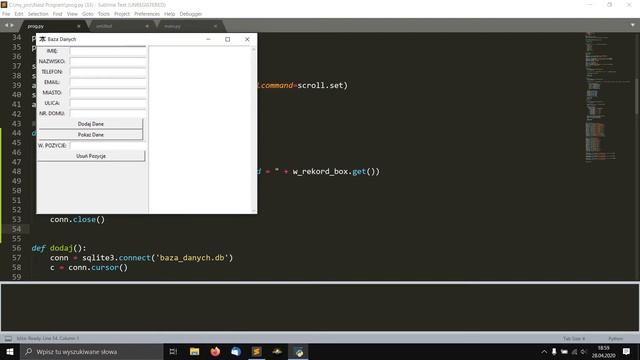Click line number 56 in the gutter
The height and width of the screenshot is (360, 640).
[16, 248]
